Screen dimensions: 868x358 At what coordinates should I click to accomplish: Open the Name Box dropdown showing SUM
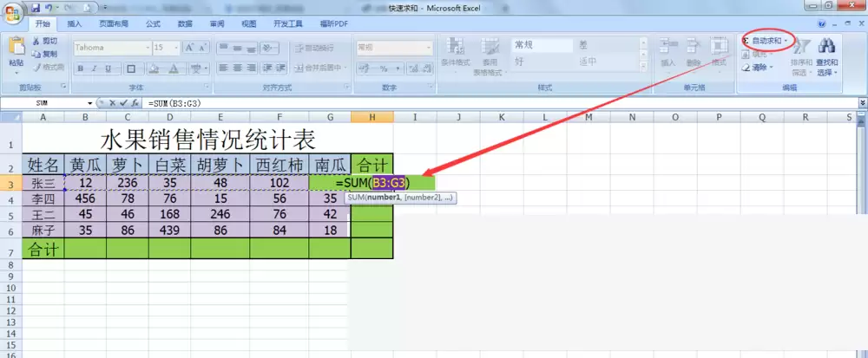[x=90, y=103]
